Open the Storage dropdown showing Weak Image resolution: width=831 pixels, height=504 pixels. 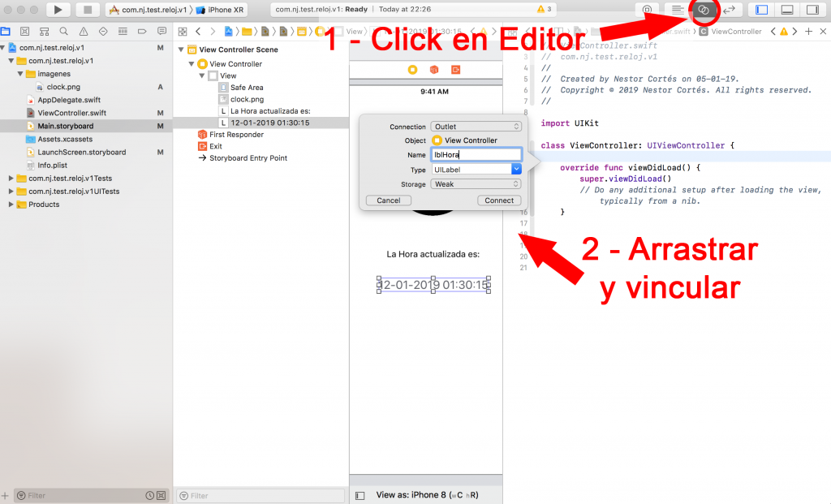[476, 184]
